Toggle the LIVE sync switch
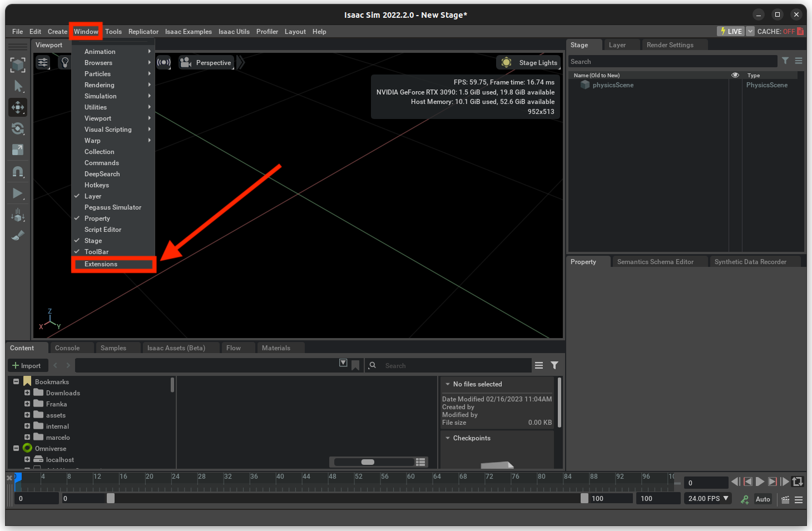812x531 pixels. click(x=730, y=31)
